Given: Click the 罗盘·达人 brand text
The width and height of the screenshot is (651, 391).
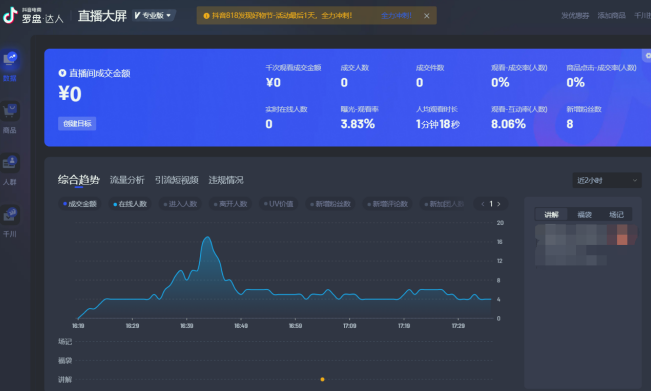Looking at the screenshot, I should pyautogui.click(x=42, y=19).
